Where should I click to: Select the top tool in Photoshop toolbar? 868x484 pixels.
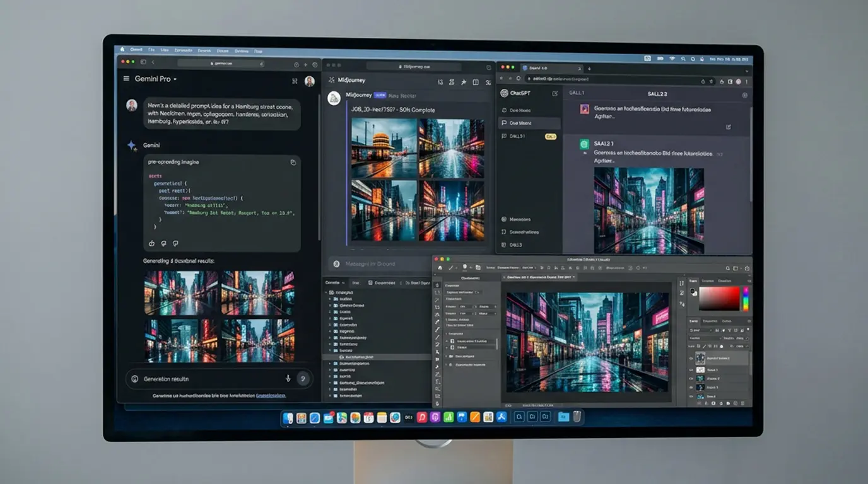coord(437,285)
